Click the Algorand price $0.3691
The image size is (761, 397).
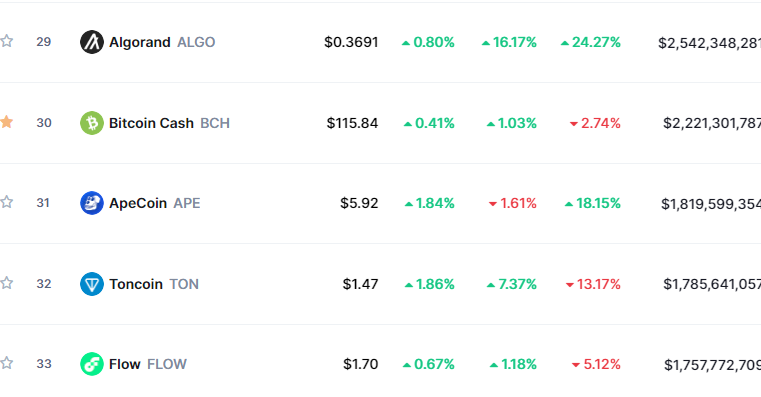351,42
